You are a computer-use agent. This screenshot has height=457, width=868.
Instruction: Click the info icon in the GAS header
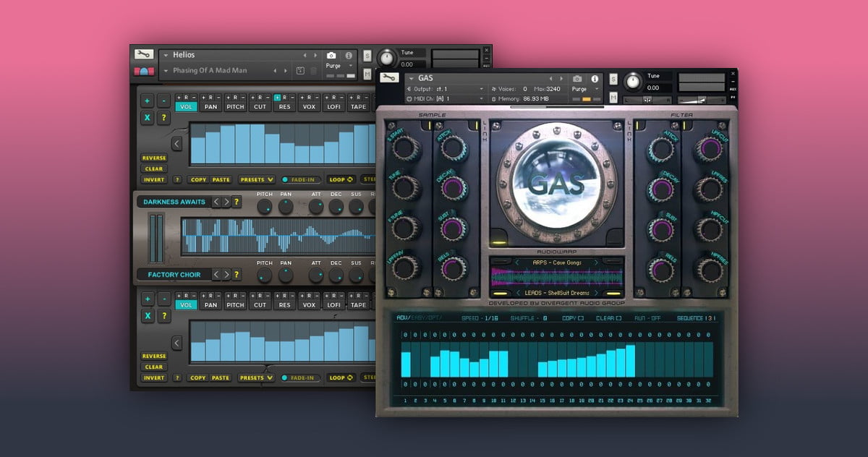tap(595, 79)
